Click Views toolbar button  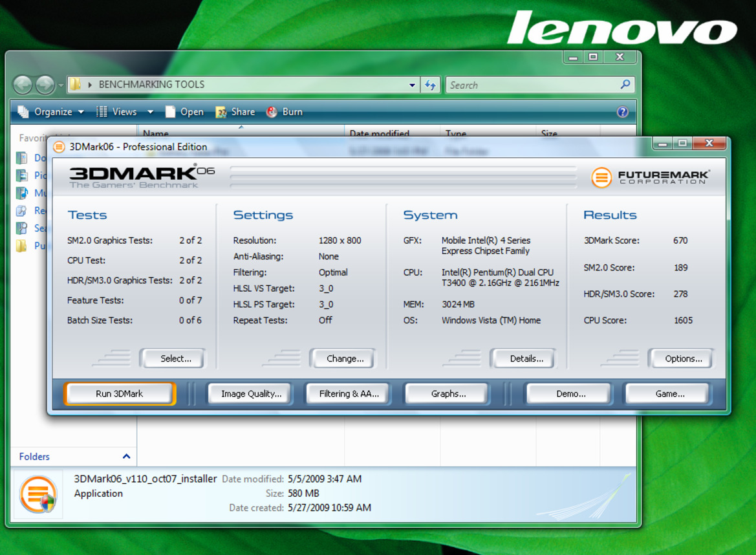[117, 112]
